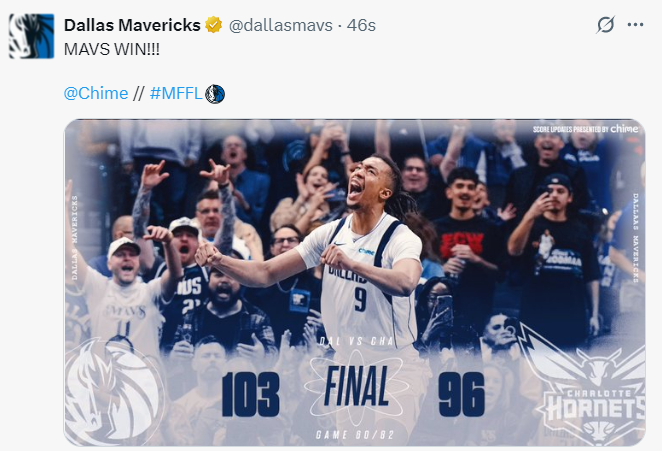Screen dimensions: 662x451
Task: Click the Mavericks hashflag emoji after #MFFL
Action: (x=215, y=93)
